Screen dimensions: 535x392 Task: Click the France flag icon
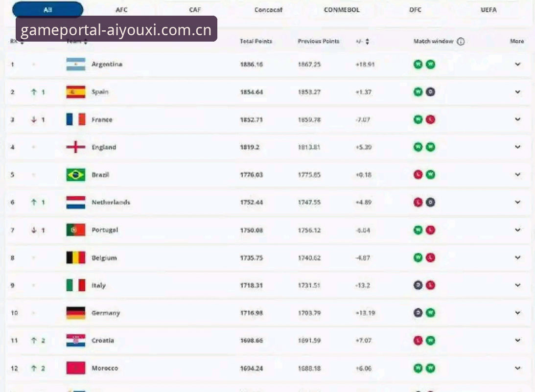[76, 119]
